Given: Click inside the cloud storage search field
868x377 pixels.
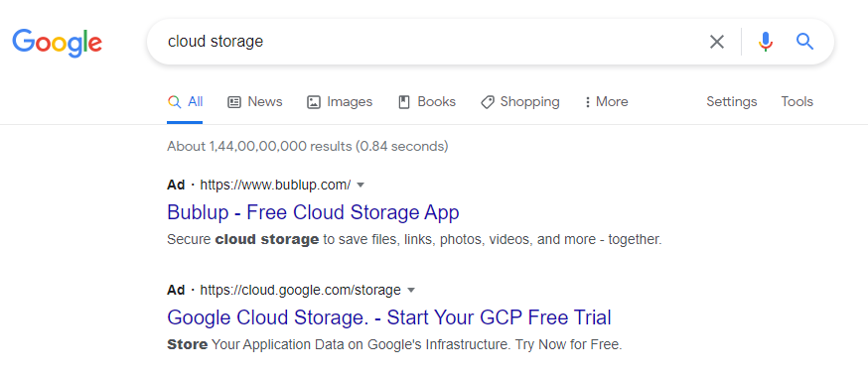Looking at the screenshot, I should [x=426, y=42].
